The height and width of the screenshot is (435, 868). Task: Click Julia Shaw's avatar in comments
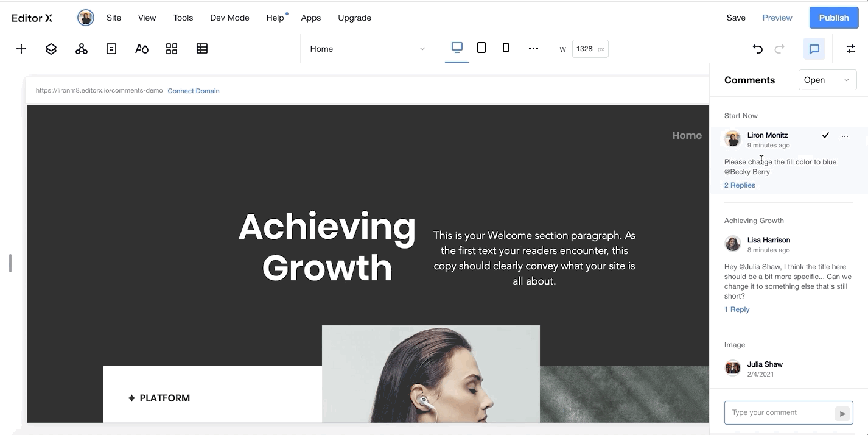pyautogui.click(x=733, y=368)
